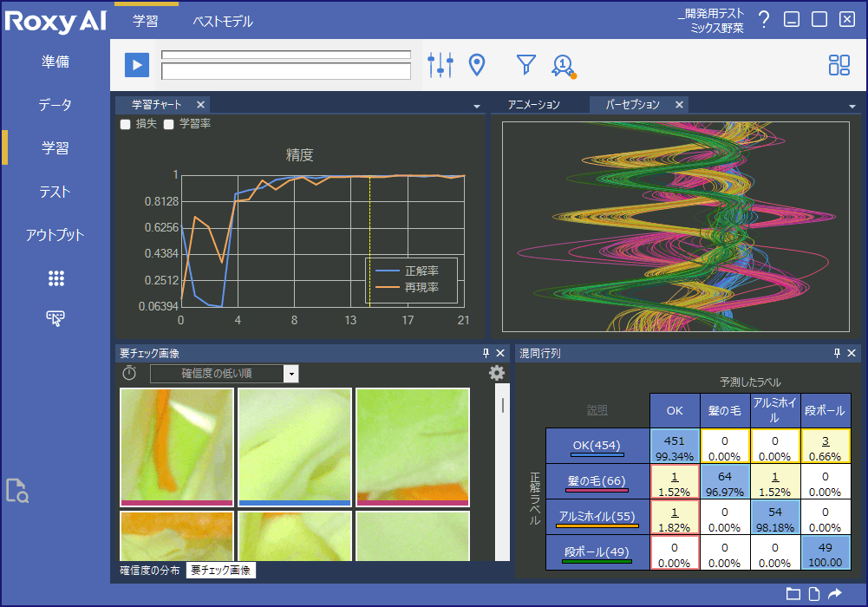Click the dot grid icon in sidebar
Screen dimensions: 868x607
pos(56,278)
